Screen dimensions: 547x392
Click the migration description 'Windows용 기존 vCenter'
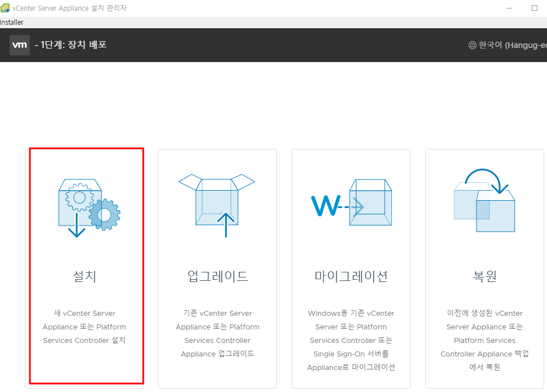click(x=351, y=313)
